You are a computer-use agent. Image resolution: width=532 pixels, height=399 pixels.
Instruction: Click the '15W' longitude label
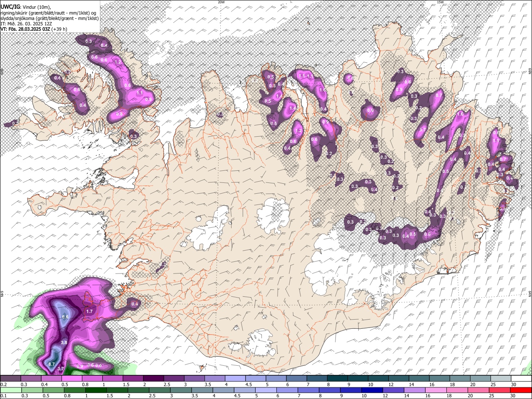pos(440,2)
